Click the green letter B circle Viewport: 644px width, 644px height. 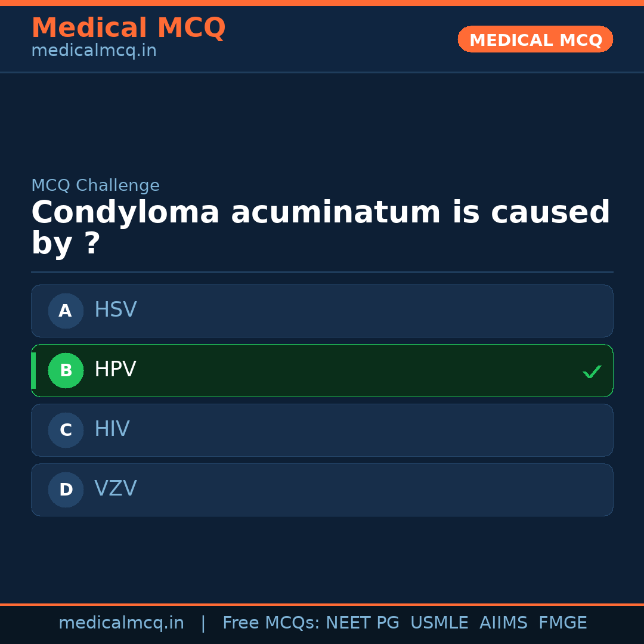(66, 370)
